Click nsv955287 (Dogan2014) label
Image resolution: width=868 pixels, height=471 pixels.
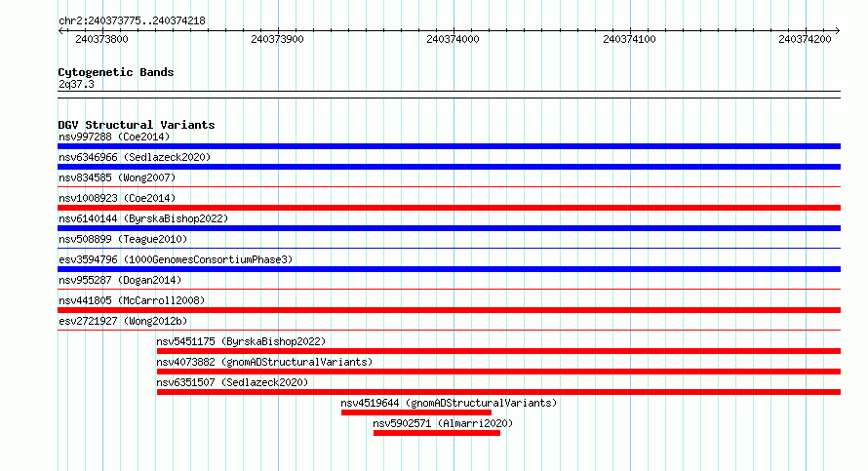pyautogui.click(x=120, y=280)
